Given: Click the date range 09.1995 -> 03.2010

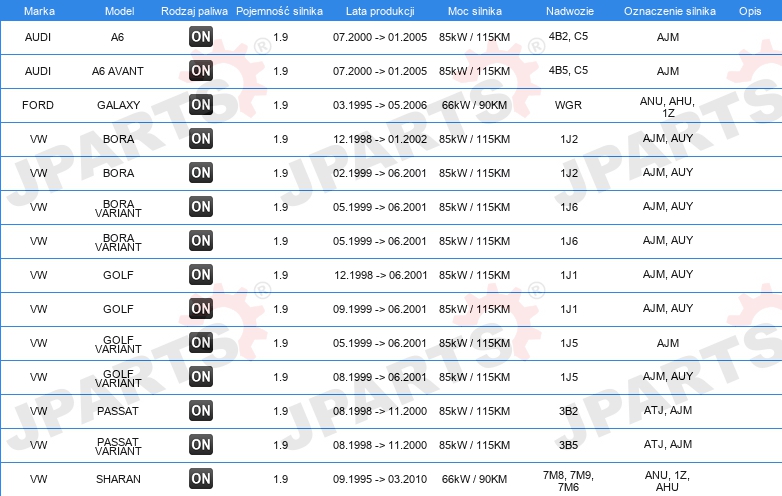Looking at the screenshot, I should [x=380, y=479].
